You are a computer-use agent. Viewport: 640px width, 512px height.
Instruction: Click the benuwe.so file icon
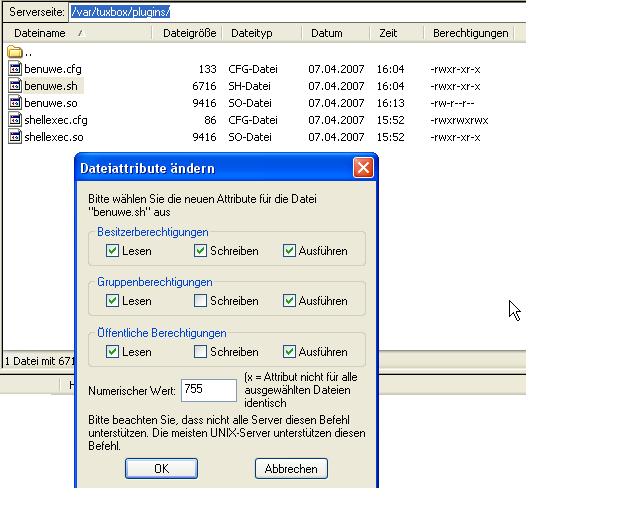click(x=15, y=103)
